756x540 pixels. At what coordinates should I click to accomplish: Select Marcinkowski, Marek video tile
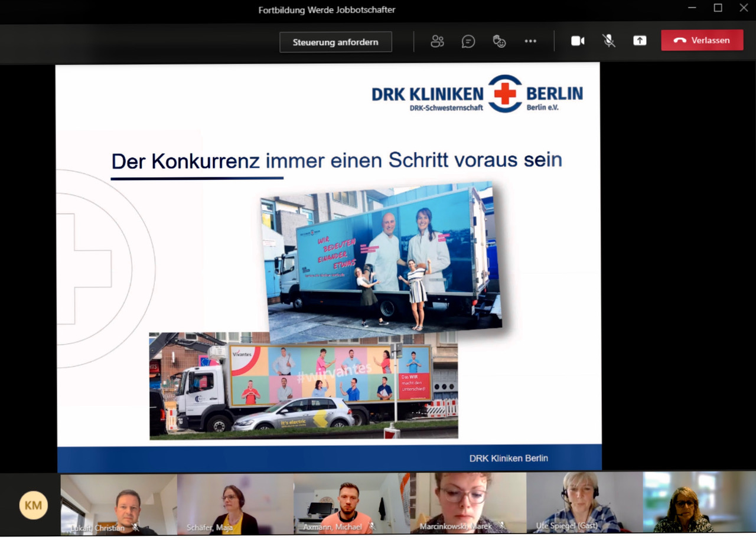tap(468, 503)
